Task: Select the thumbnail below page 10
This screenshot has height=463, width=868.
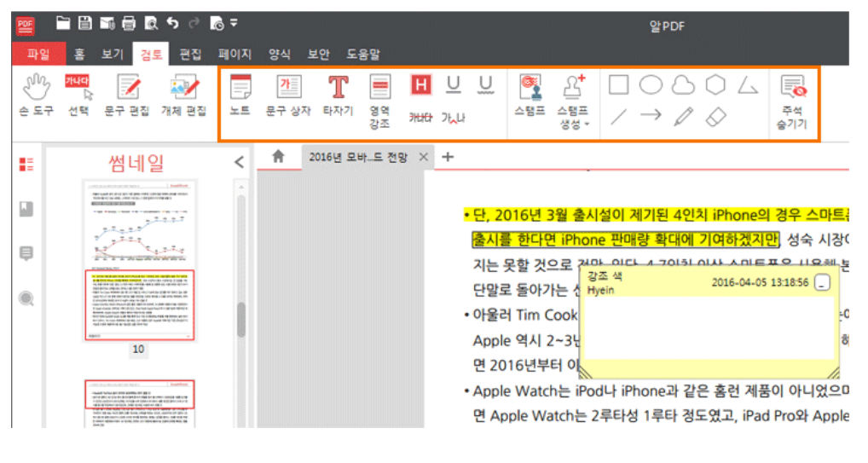Action: pyautogui.click(x=140, y=403)
